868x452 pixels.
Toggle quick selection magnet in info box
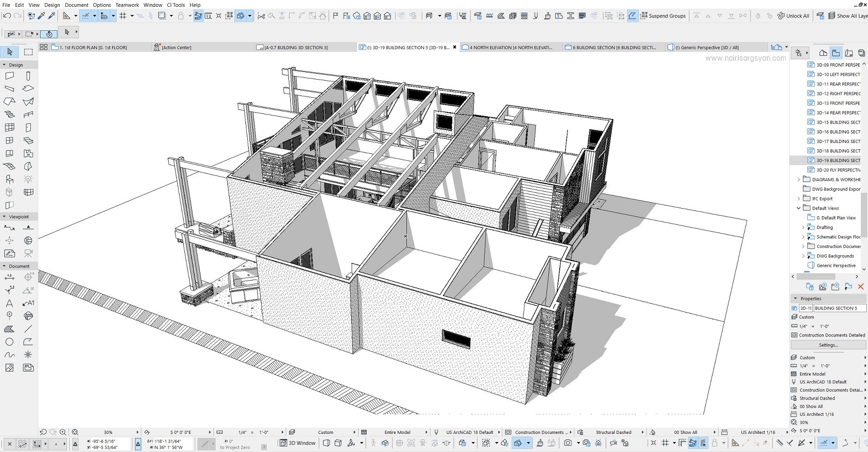click(49, 34)
